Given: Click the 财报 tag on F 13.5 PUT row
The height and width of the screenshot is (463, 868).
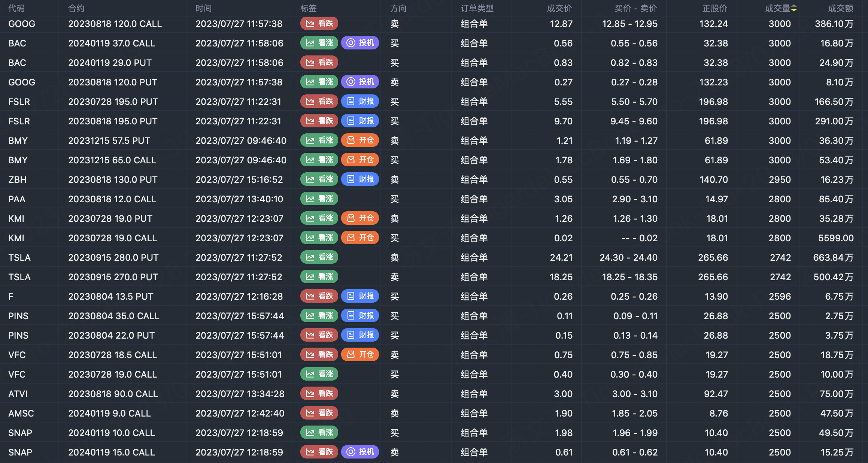Looking at the screenshot, I should (x=360, y=296).
